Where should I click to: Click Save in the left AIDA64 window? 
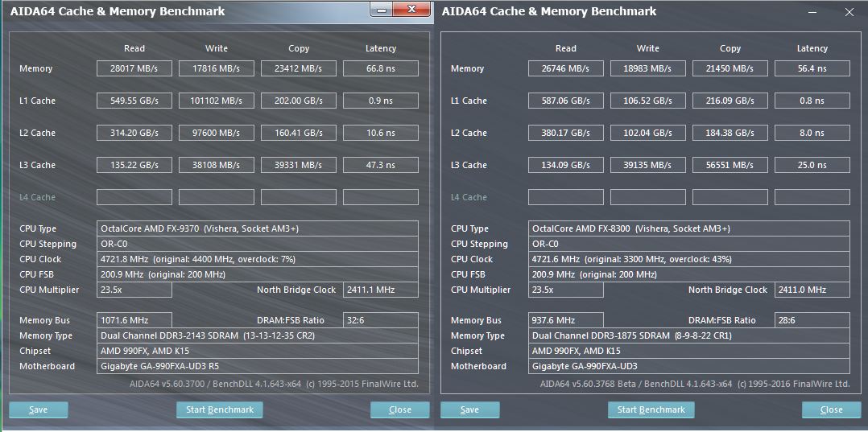pyautogui.click(x=38, y=409)
